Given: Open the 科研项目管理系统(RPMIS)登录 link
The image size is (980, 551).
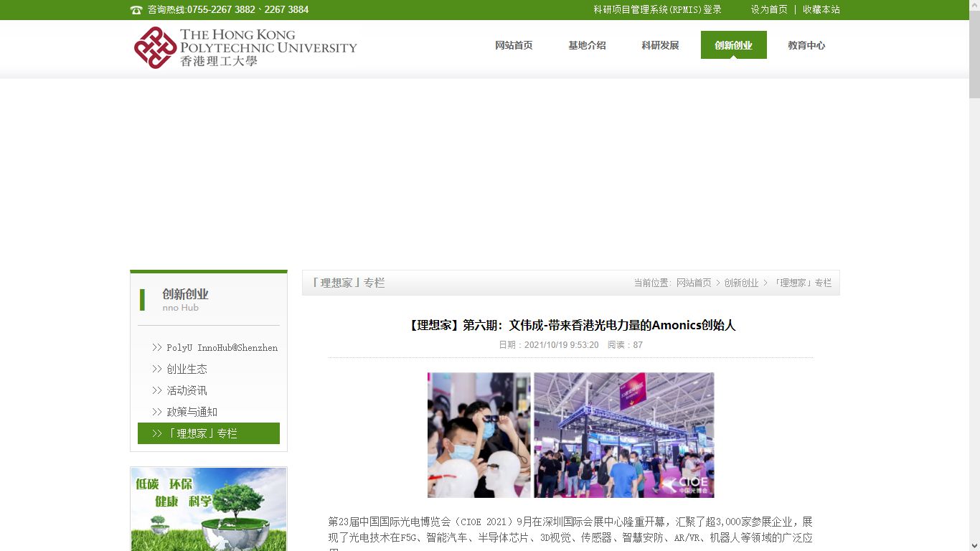Looking at the screenshot, I should (x=657, y=10).
